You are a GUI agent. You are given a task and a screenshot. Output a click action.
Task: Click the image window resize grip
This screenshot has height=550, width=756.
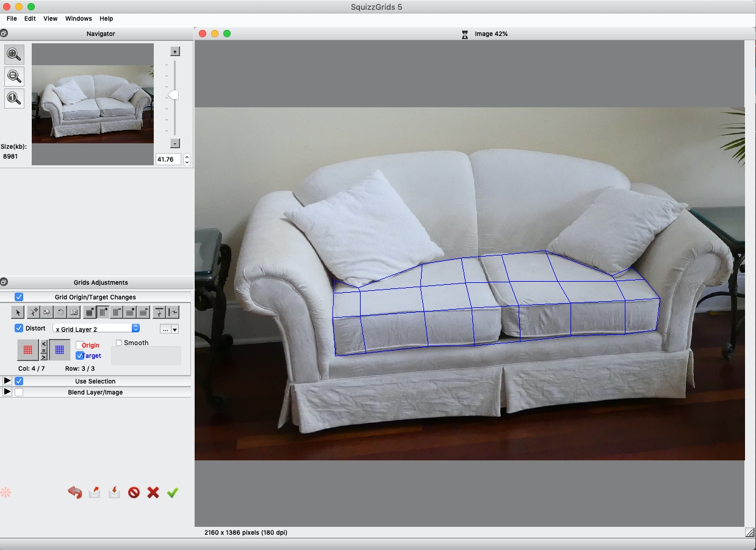click(x=749, y=532)
